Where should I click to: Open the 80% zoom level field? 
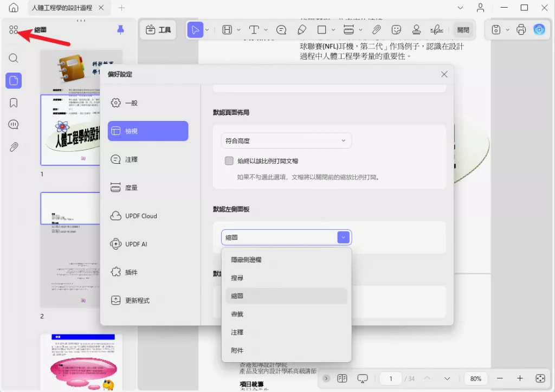[x=475, y=378]
